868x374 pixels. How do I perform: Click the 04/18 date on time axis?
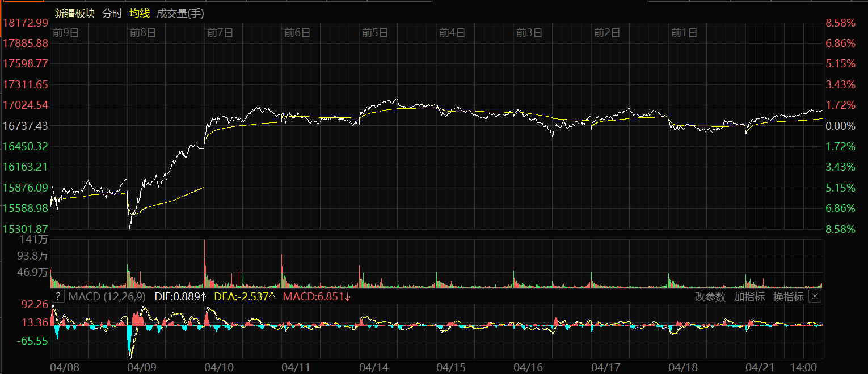[x=683, y=368]
